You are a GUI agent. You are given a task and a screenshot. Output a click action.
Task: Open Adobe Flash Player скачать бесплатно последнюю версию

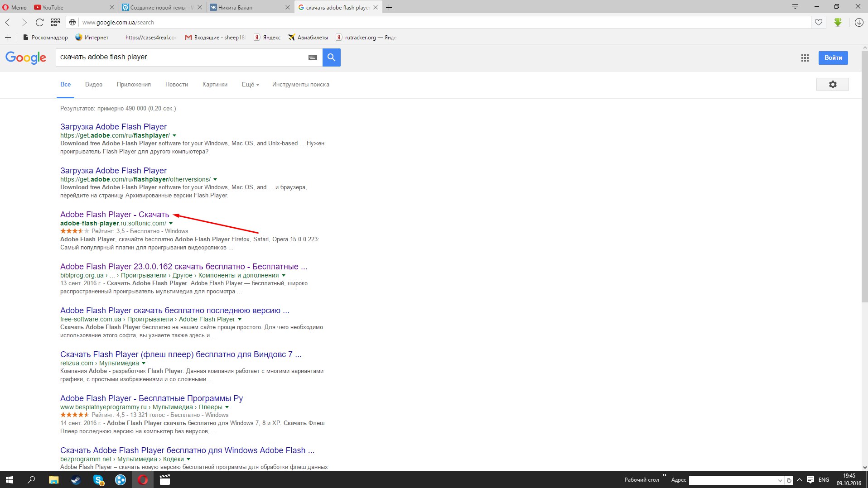coord(175,311)
